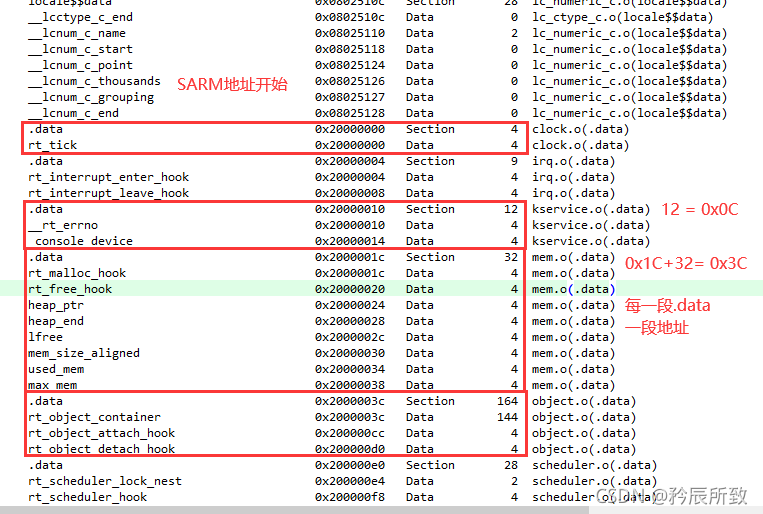Select clock.o(.data) in the rt_tick row
Viewport: 763px width, 514px height.
[x=581, y=145]
